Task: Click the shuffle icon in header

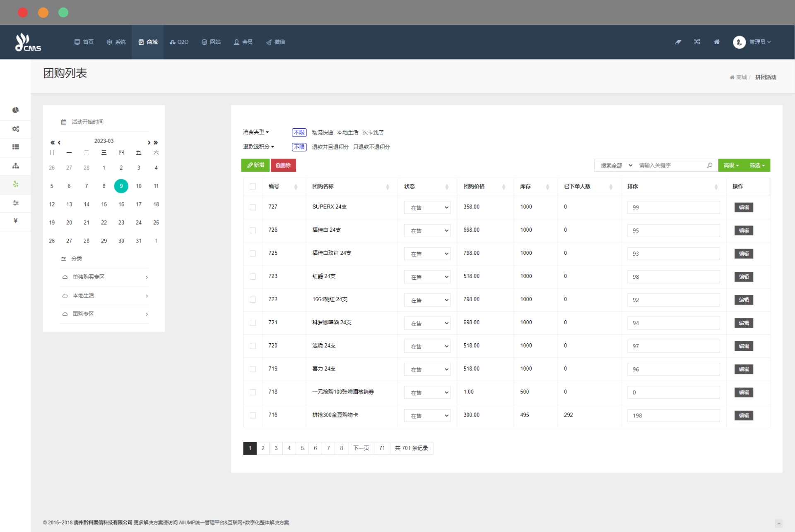Action: [697, 42]
